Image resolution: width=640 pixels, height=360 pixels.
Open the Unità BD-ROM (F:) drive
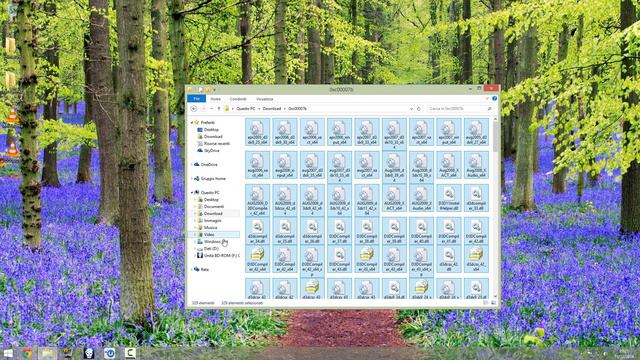(x=218, y=256)
